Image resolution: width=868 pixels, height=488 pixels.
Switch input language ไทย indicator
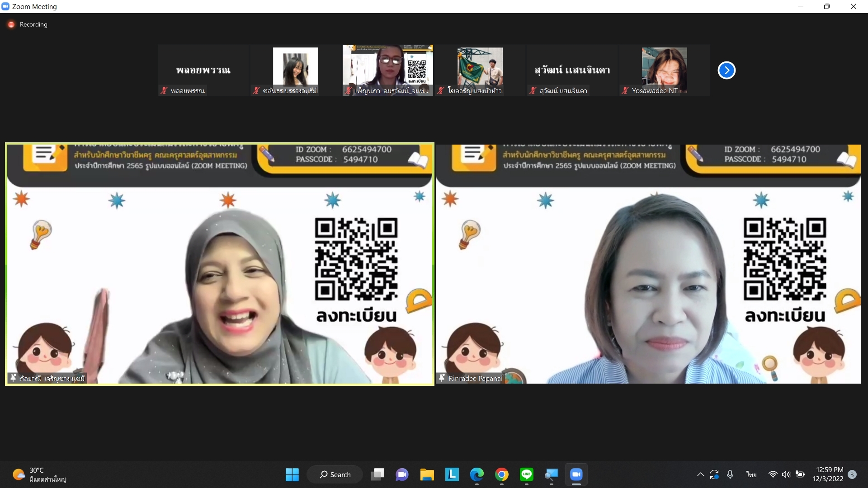[x=751, y=474]
